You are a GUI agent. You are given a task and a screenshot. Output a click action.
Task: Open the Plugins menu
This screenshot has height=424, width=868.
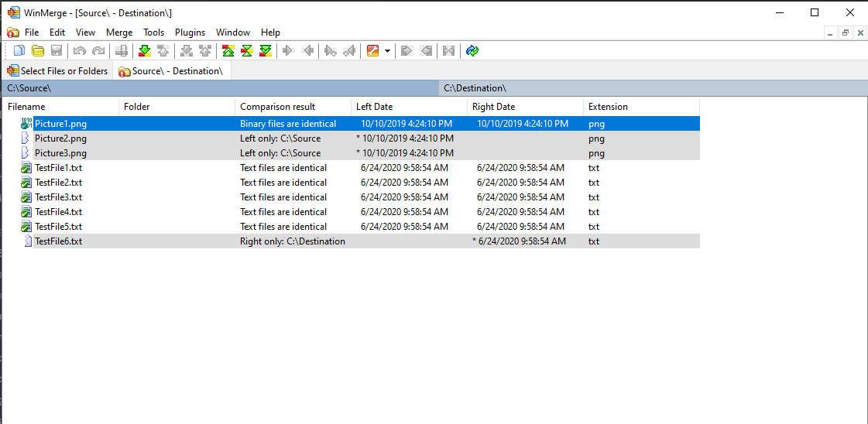(190, 32)
